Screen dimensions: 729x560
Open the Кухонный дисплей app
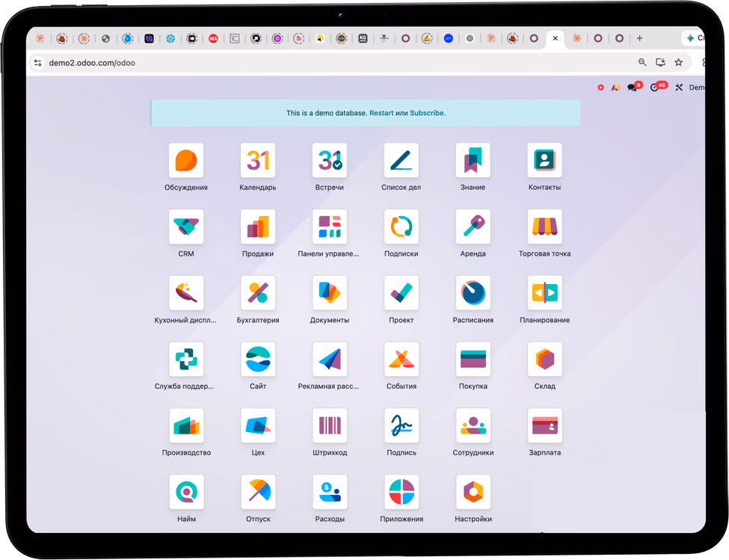[186, 293]
